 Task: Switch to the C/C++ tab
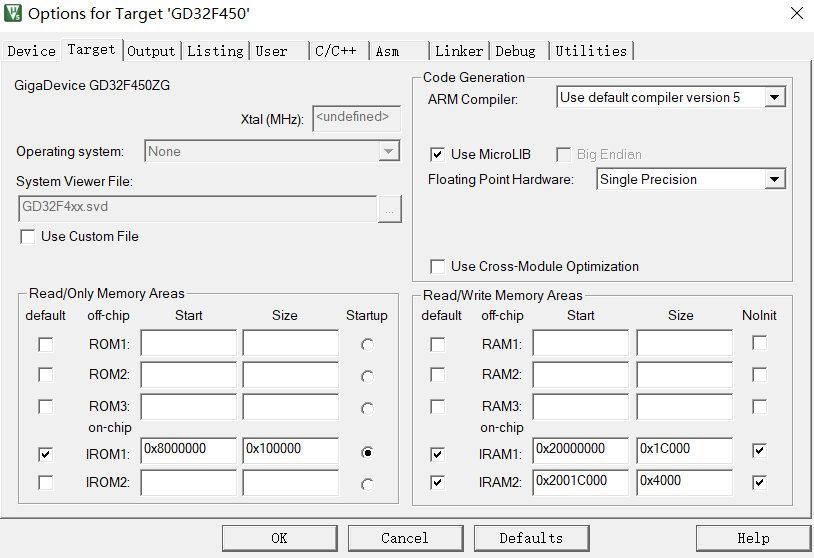(x=338, y=51)
